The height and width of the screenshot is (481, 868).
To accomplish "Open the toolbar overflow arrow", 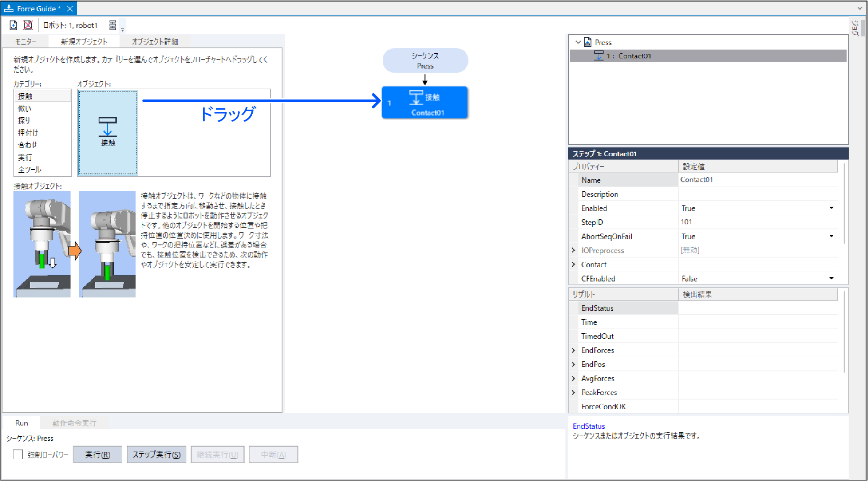I will (123, 29).
